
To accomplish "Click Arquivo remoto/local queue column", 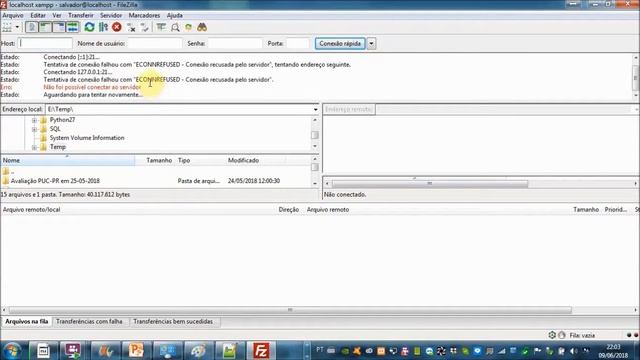I will 31,209.
